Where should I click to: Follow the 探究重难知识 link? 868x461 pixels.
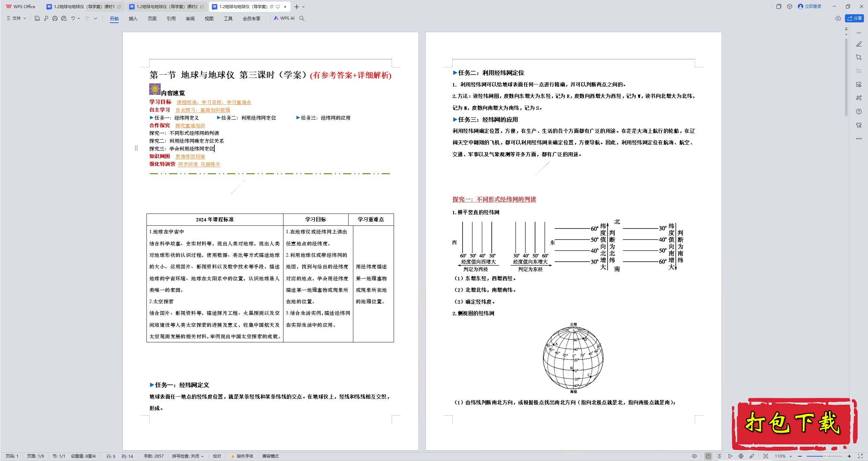(190, 126)
